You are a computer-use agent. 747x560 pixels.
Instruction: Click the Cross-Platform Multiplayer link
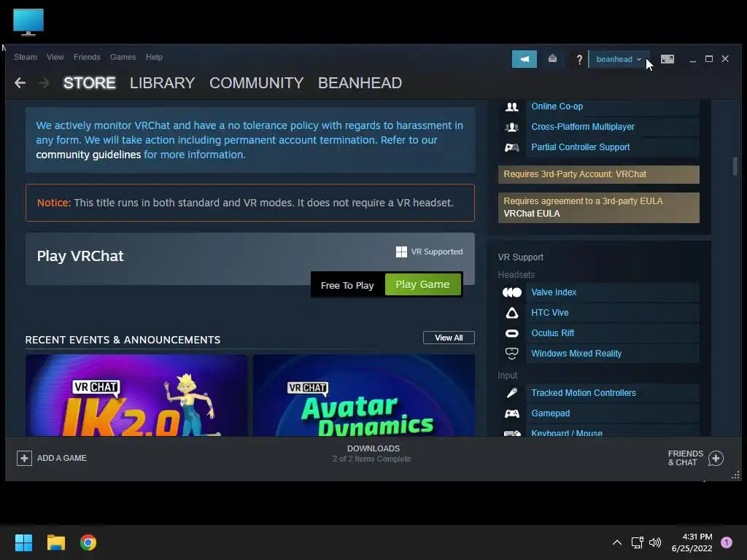coord(583,127)
